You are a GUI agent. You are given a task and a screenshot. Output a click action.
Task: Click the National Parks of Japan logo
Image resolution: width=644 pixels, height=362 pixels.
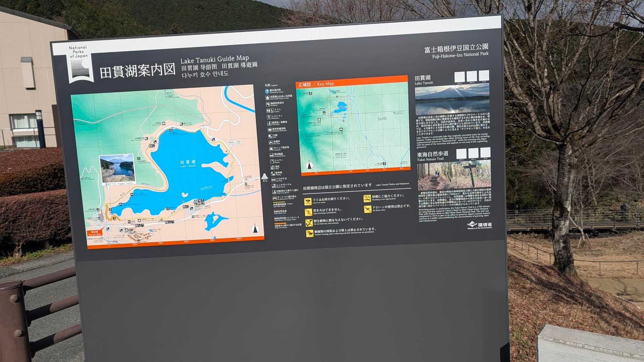click(x=80, y=64)
